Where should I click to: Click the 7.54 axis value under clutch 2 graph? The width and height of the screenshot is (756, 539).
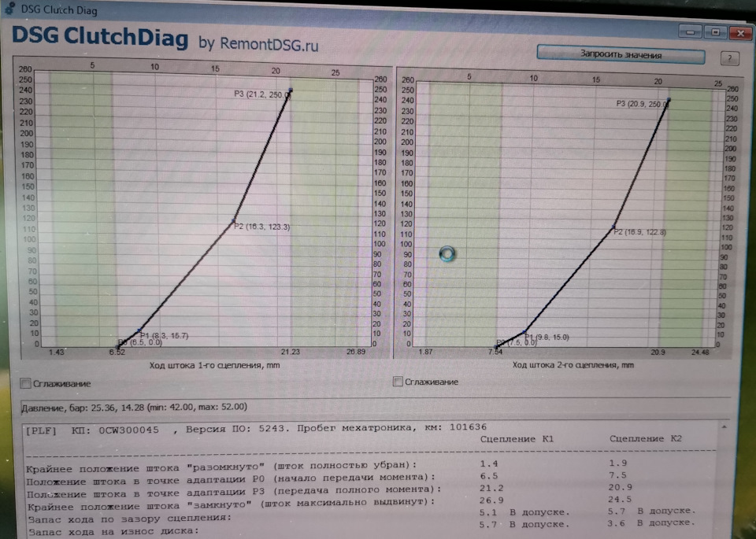495,352
